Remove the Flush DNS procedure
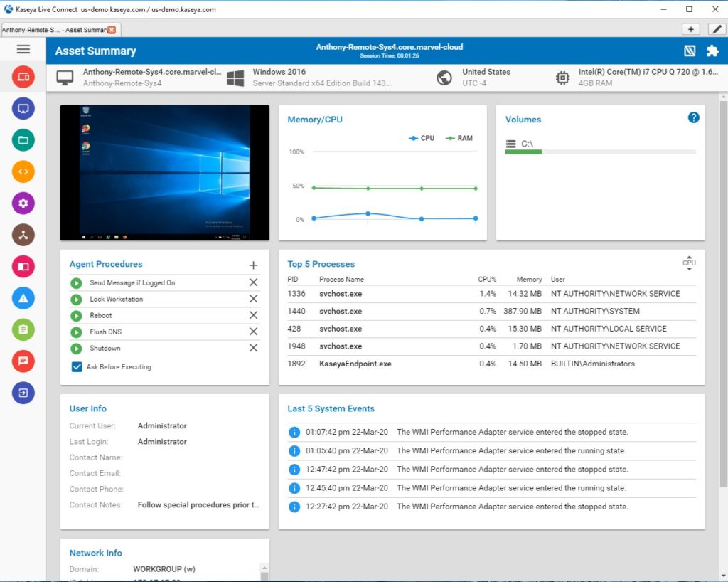 tap(253, 332)
